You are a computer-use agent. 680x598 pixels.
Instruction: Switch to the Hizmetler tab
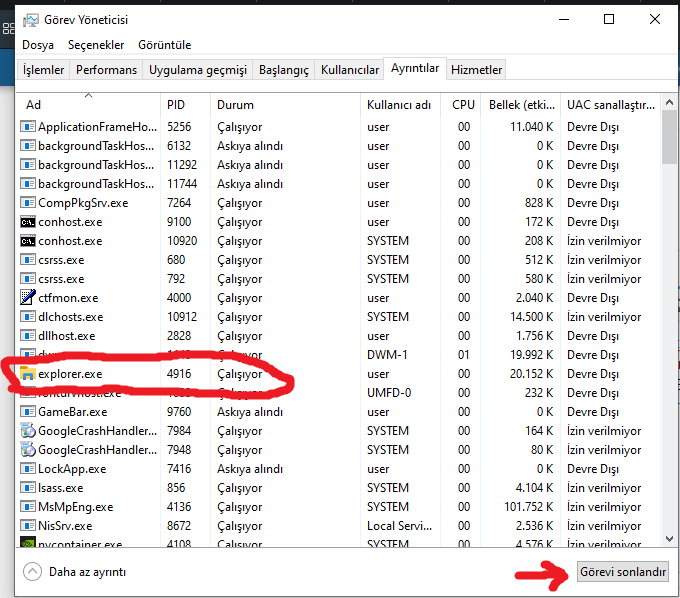476,70
